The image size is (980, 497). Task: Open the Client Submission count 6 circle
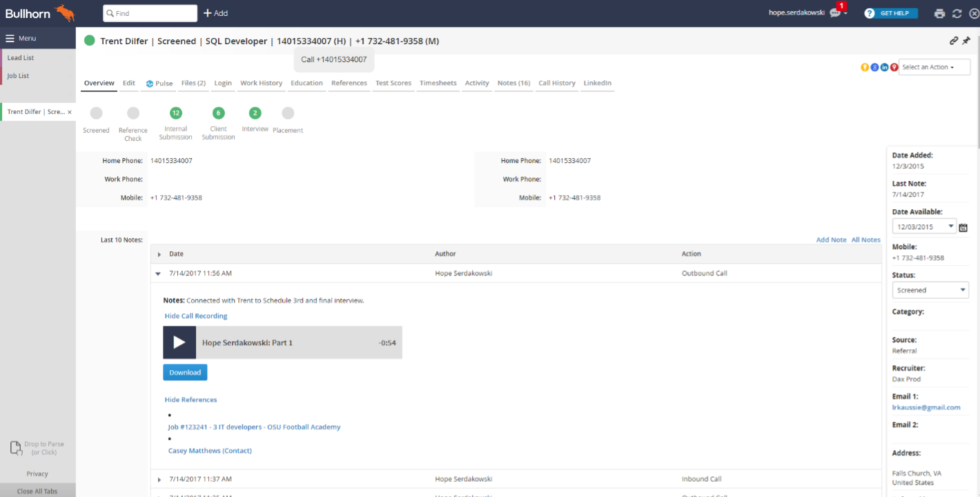click(x=219, y=113)
